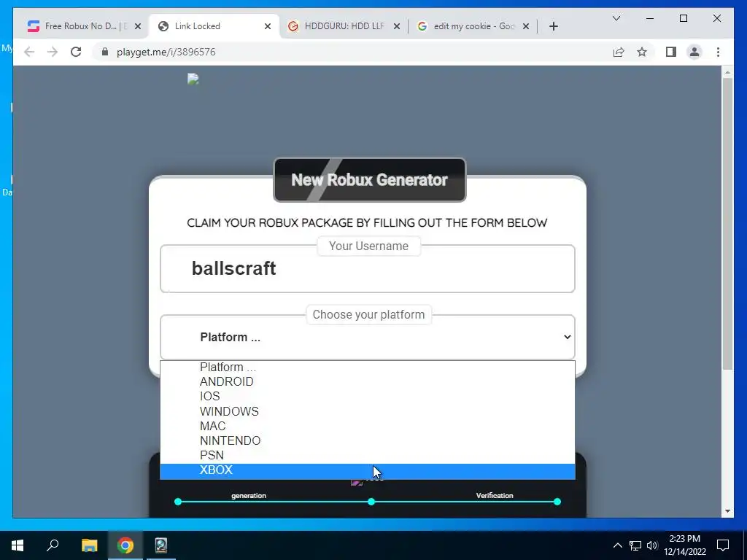The width and height of the screenshot is (747, 560).
Task: Choose PSN from the platform list
Action: [368, 455]
